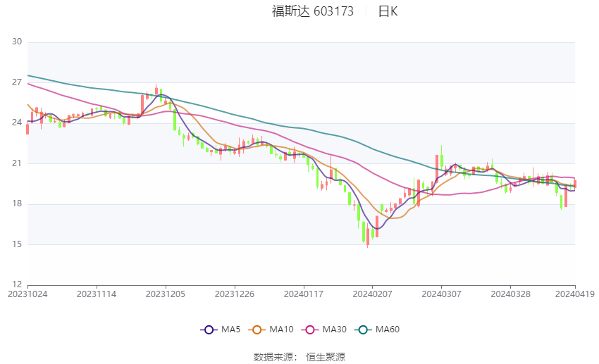Select the 20240307 x-axis date label
This screenshot has height=364, width=599.
[442, 294]
